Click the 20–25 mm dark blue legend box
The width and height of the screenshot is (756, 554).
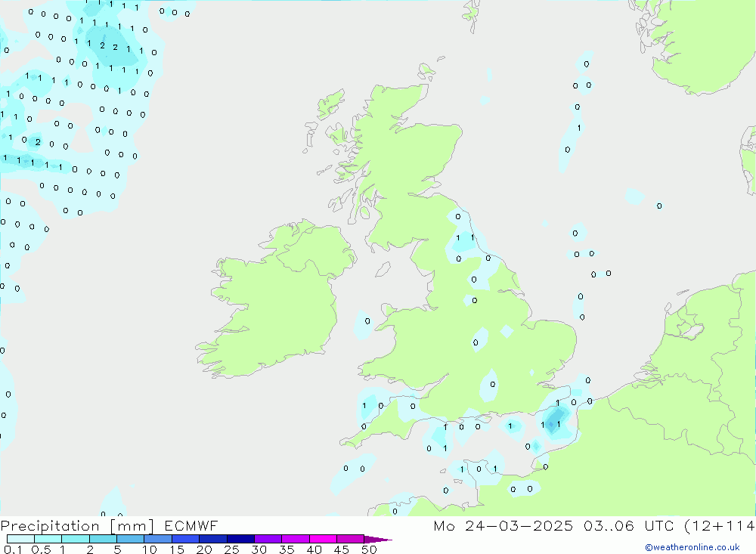pyautogui.click(x=213, y=539)
